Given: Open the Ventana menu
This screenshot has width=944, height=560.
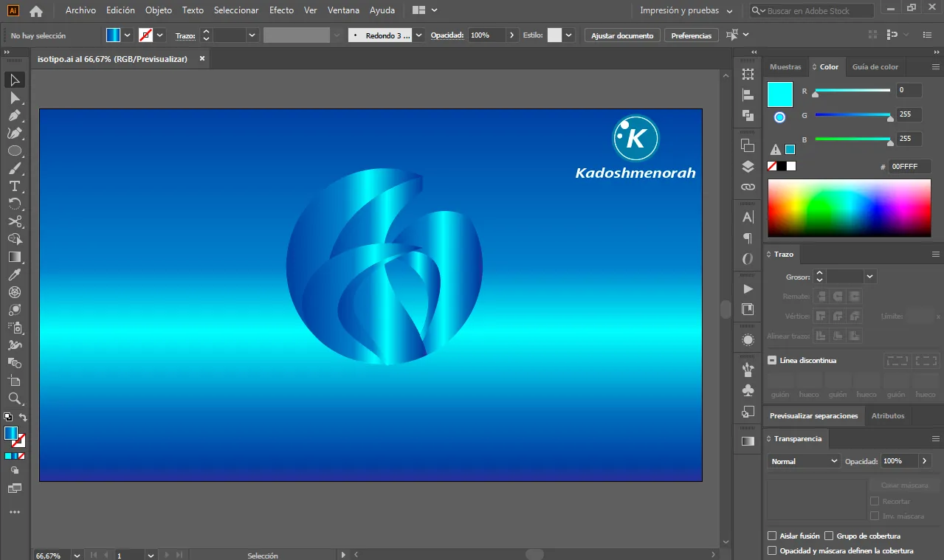Looking at the screenshot, I should point(343,10).
